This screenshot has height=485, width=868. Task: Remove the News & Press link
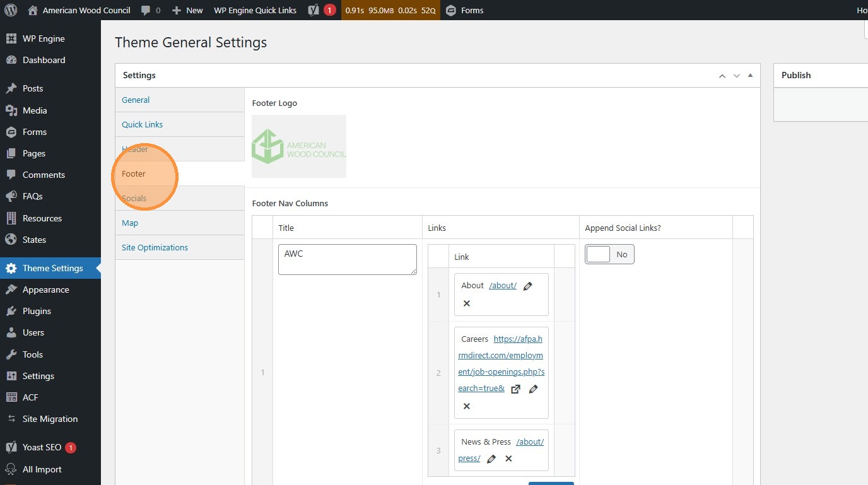tap(508, 459)
